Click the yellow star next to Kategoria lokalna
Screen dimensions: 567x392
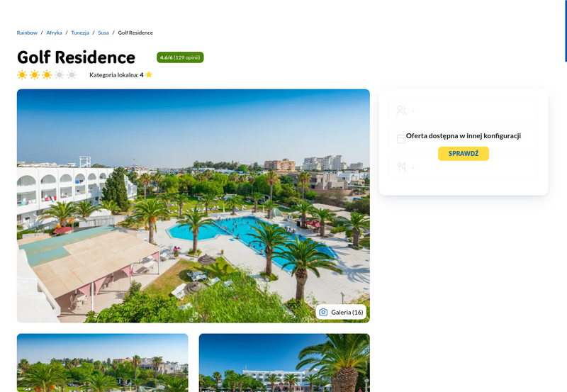click(149, 74)
